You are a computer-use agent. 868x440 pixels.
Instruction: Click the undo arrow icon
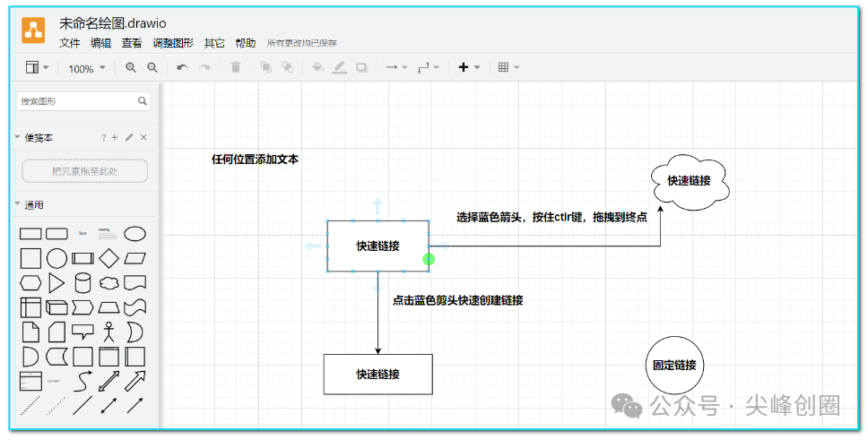tap(182, 67)
